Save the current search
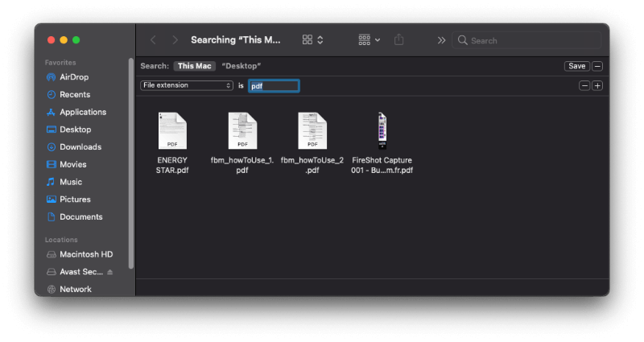 (576, 66)
